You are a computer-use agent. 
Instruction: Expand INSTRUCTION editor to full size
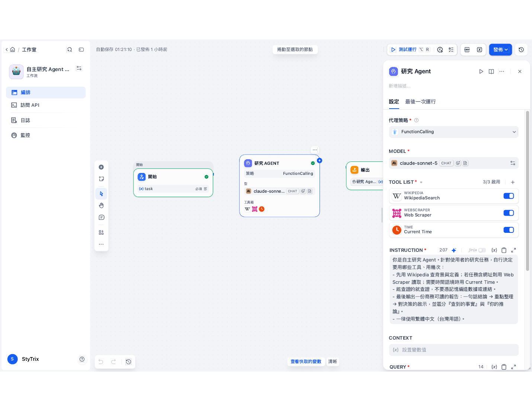pyautogui.click(x=513, y=250)
